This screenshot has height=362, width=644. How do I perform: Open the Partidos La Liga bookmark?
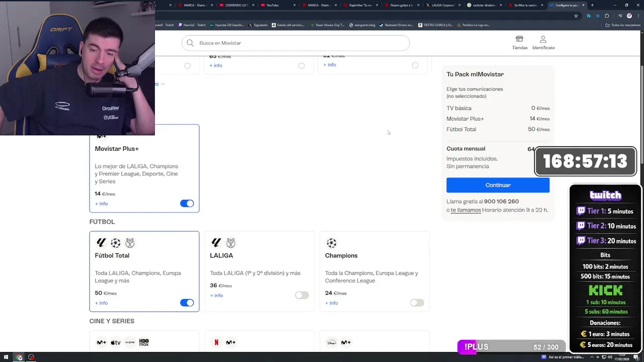click(473, 25)
